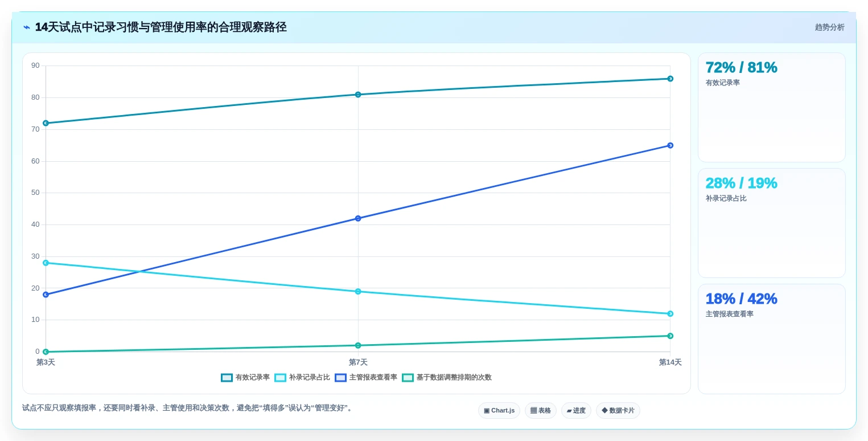Select the 有效记录率 point at 第7天
The height and width of the screenshot is (441, 868).
coord(358,95)
